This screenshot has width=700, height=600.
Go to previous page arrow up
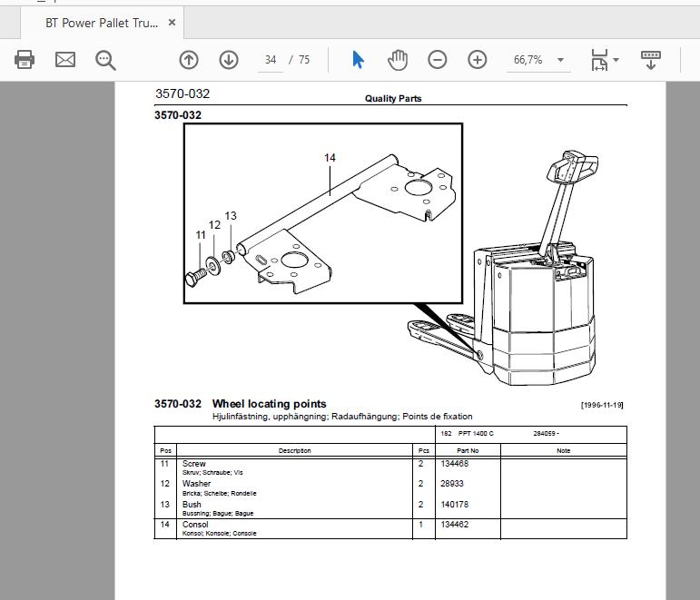(x=189, y=60)
